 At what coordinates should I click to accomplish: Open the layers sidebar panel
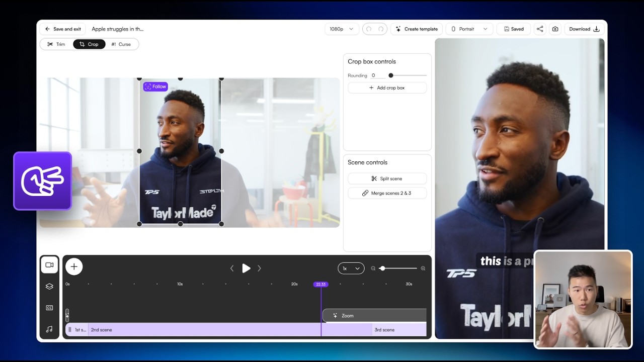point(49,287)
